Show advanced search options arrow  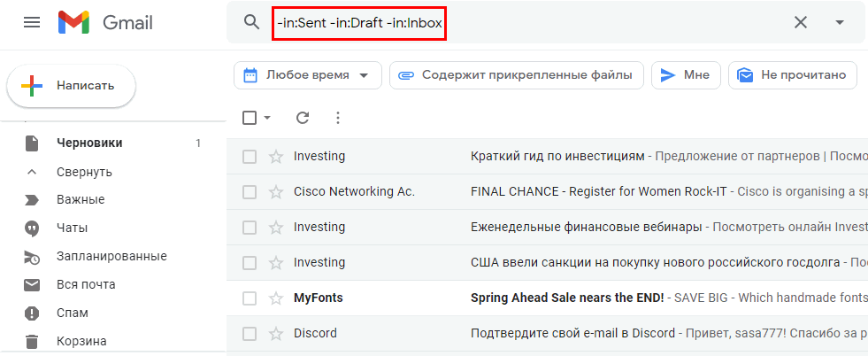tap(840, 23)
